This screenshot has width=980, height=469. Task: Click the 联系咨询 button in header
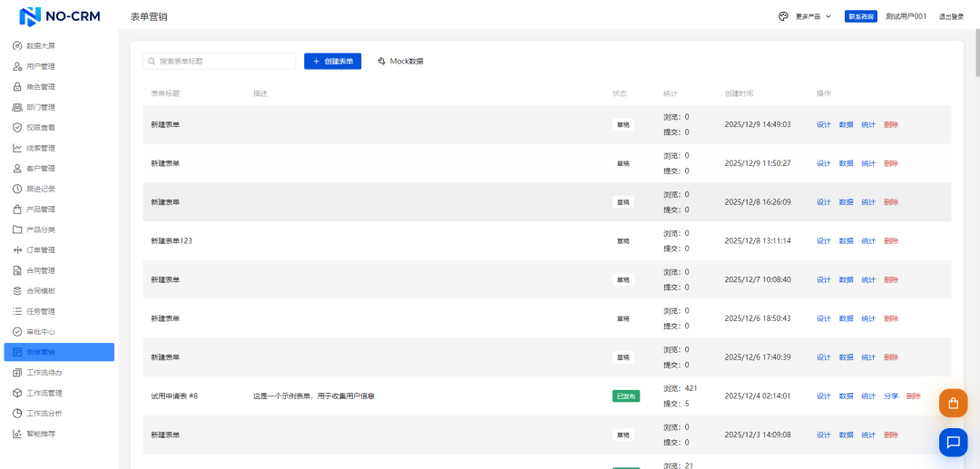(860, 16)
